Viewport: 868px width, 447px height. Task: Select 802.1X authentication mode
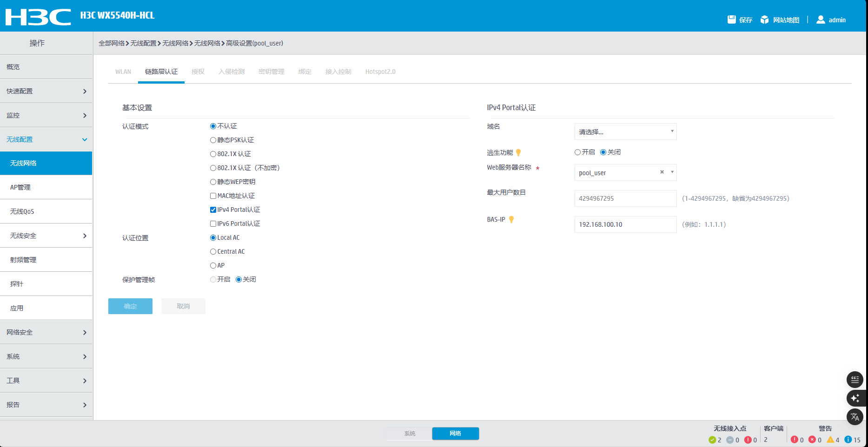click(213, 154)
